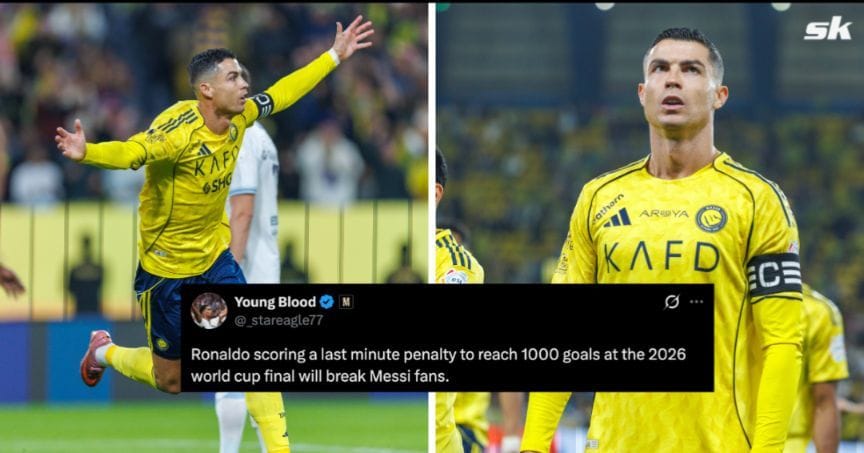Click the KAFD sponsor text on right jersey
The width and height of the screenshot is (864, 453).
[661, 257]
